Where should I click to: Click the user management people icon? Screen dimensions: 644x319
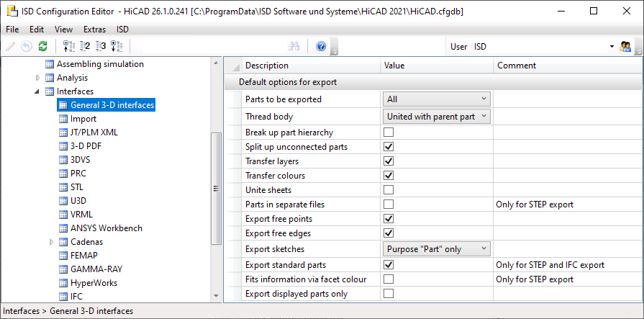point(626,47)
